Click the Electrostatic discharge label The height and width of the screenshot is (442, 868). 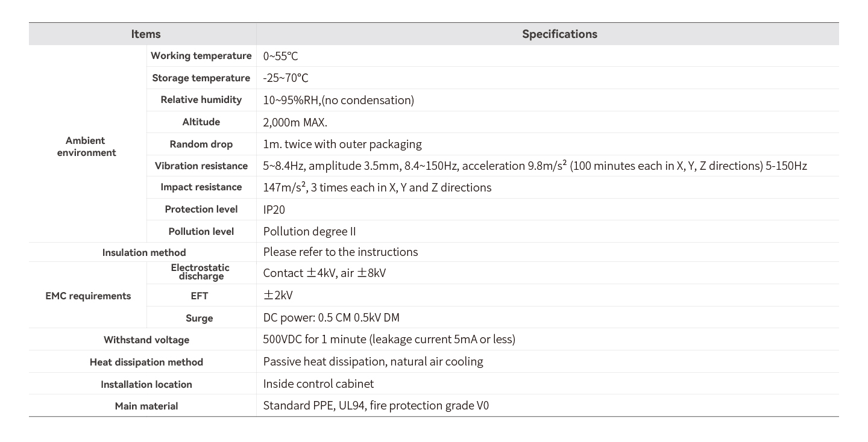click(x=200, y=272)
